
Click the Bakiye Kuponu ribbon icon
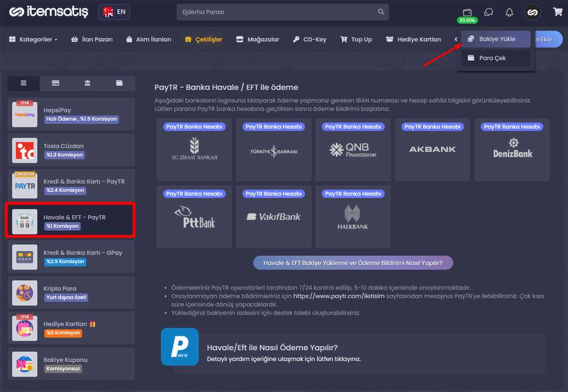[x=24, y=364]
